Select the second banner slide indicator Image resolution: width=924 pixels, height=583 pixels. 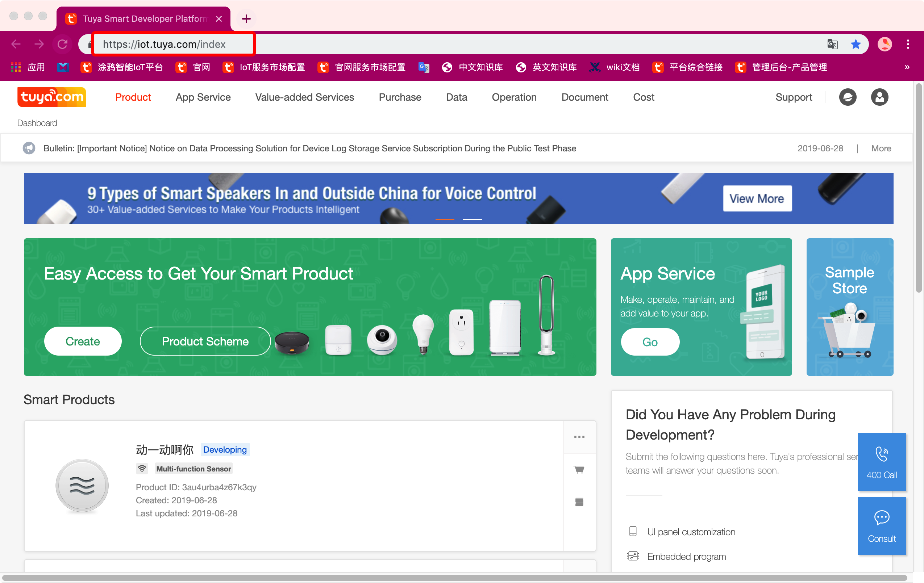pos(473,219)
